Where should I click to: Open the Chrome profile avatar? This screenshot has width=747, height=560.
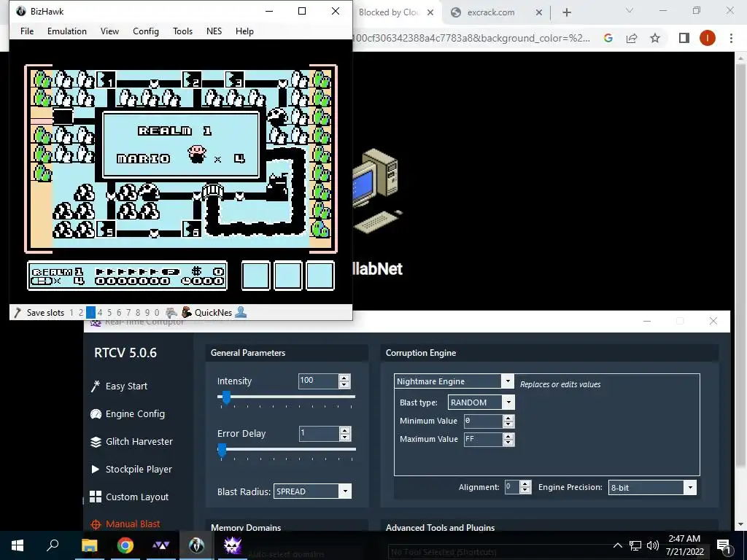[708, 38]
